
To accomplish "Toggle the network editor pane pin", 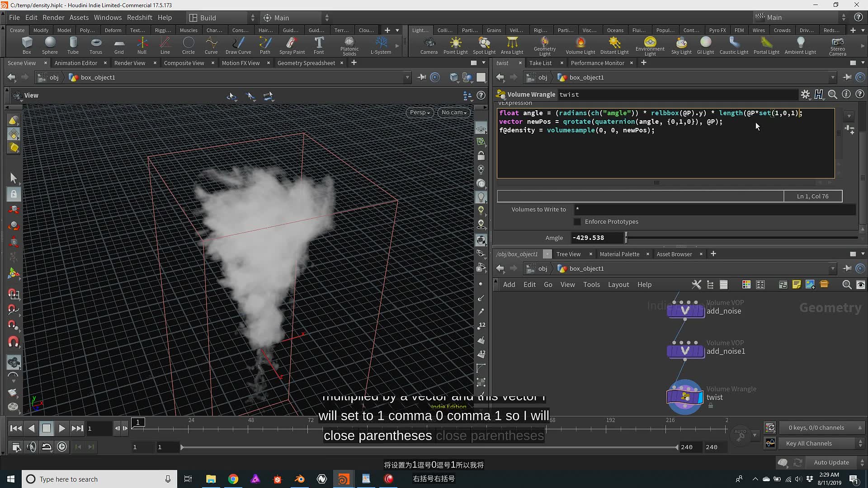I will (847, 268).
